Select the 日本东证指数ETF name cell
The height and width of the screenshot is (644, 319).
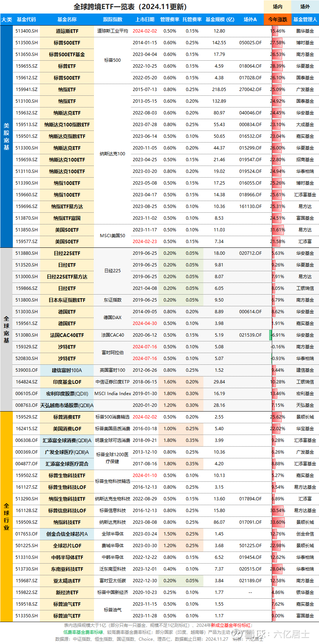tap(67, 300)
